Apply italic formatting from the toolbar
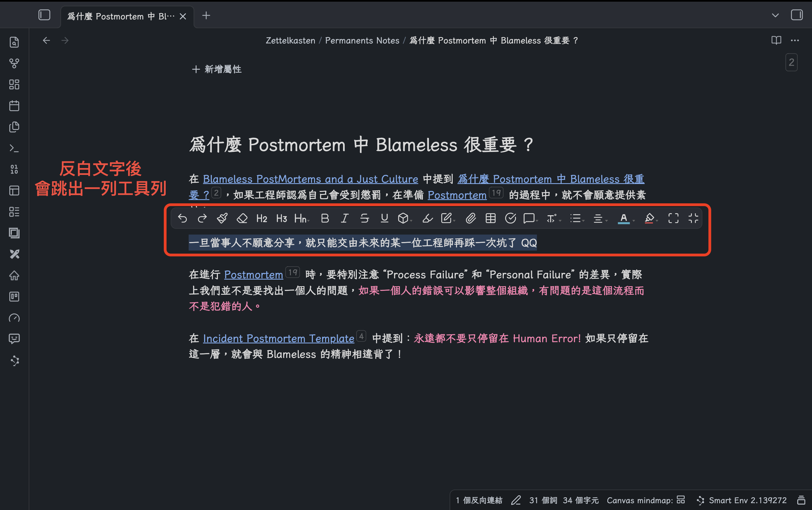The image size is (812, 510). [x=344, y=218]
